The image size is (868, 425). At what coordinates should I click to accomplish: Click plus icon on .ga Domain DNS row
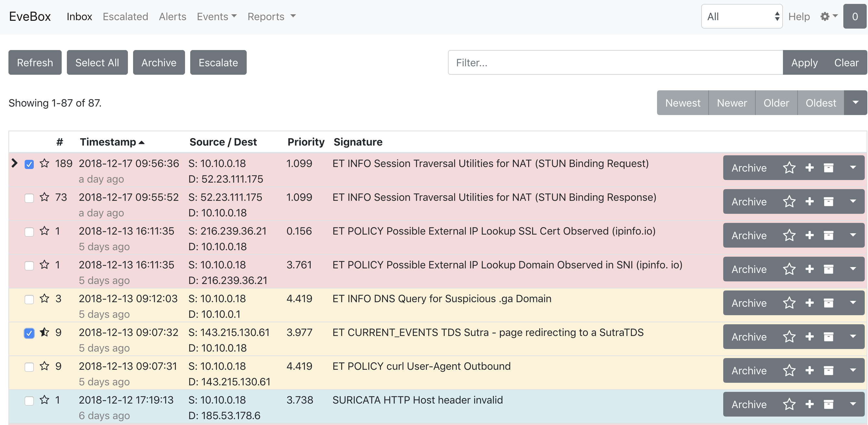(x=809, y=303)
